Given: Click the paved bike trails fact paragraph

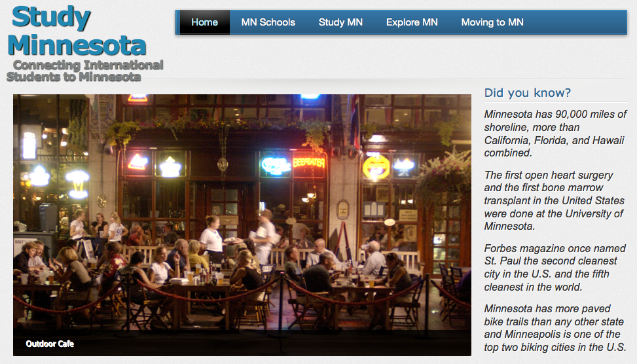Looking at the screenshot, I should tap(555, 328).
